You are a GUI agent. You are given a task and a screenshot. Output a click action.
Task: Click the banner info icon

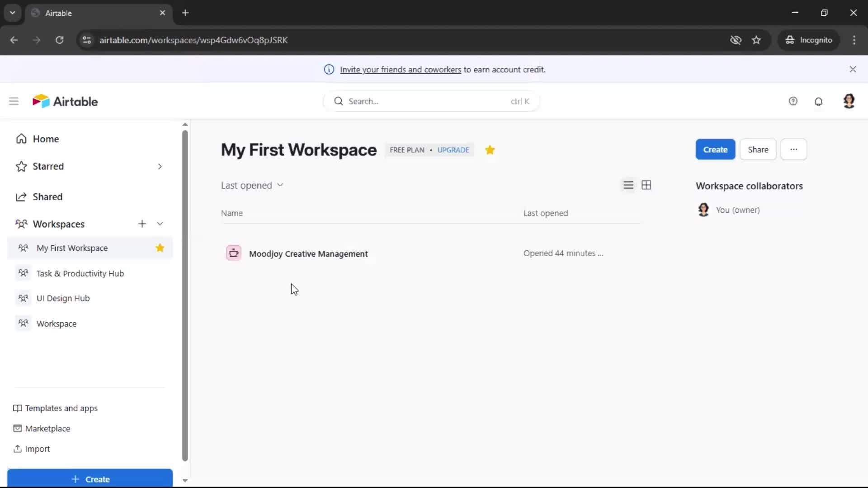coord(329,70)
